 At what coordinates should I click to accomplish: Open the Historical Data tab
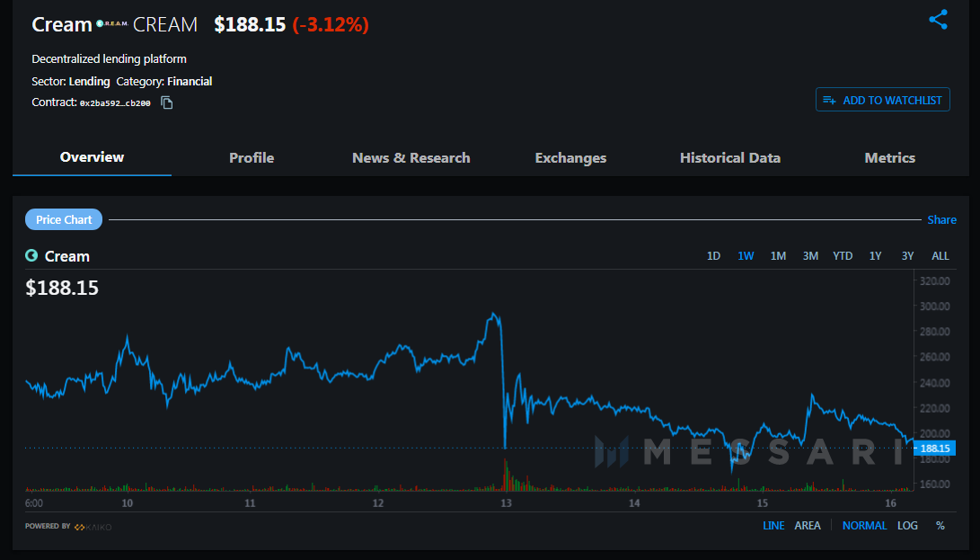point(730,157)
